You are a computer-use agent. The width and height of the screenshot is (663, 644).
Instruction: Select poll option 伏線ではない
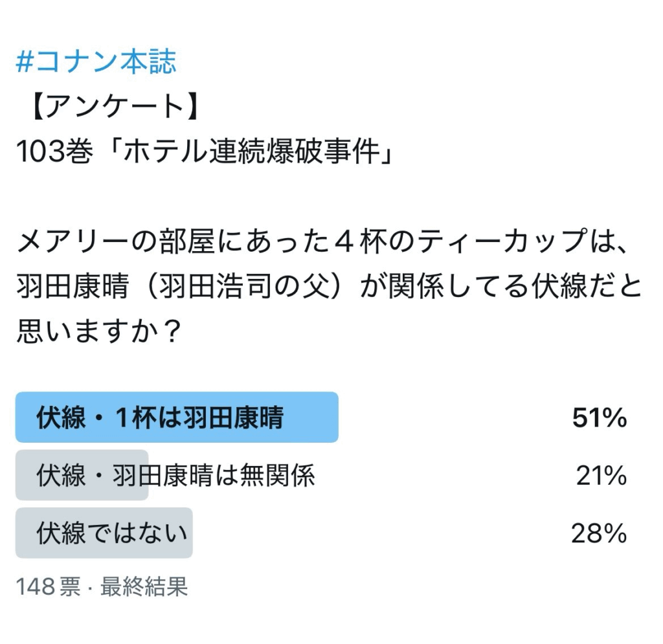point(112,533)
